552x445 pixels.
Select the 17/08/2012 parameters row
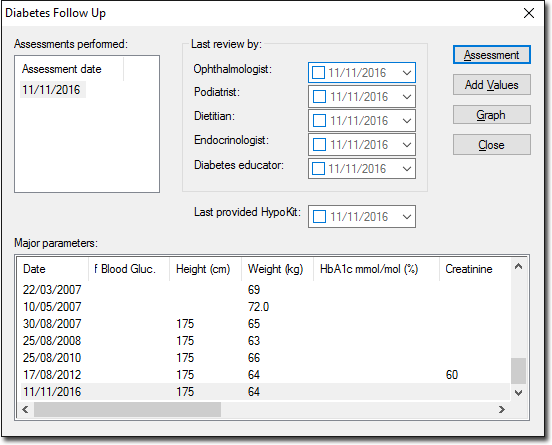[265, 375]
